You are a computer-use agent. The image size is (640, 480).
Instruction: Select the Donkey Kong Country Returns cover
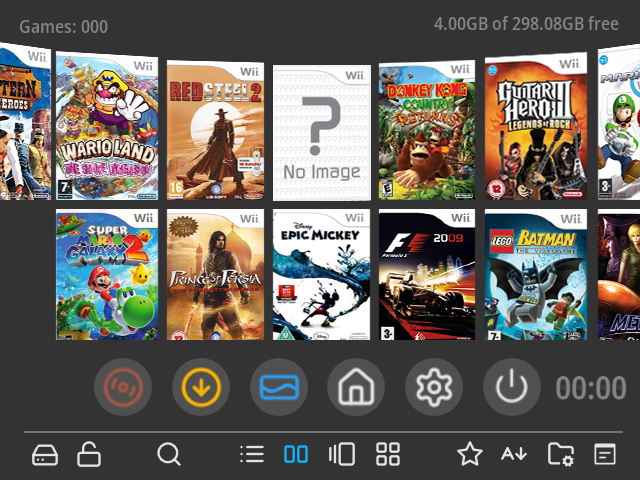(x=427, y=130)
